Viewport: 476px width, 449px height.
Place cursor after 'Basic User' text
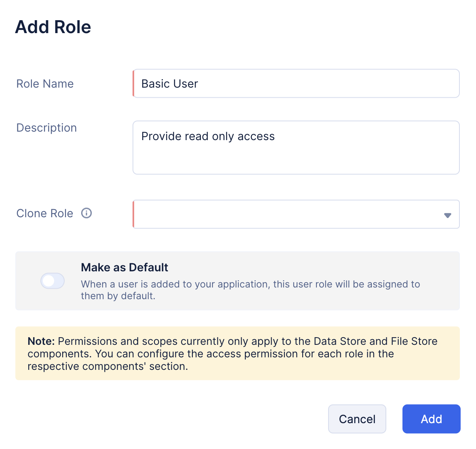199,84
